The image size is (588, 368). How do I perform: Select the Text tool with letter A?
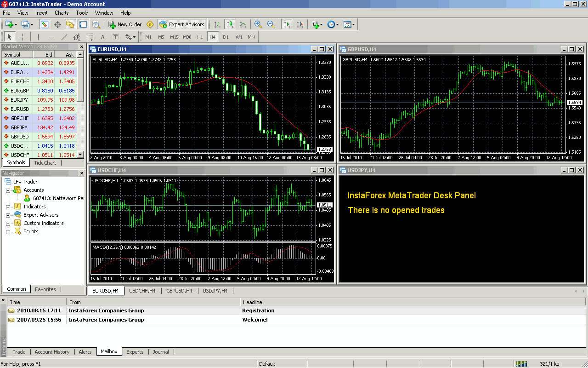click(x=103, y=37)
